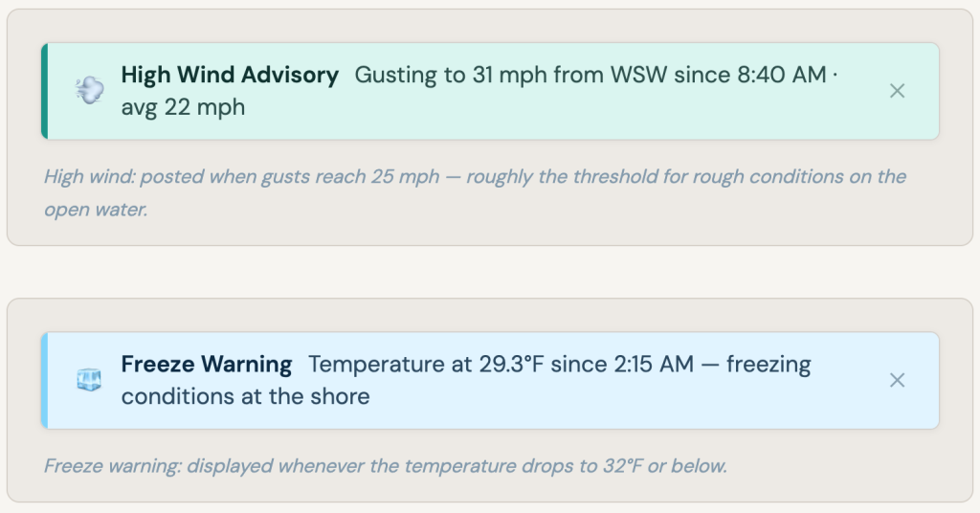Select the High Wind Advisory title
This screenshot has width=980, height=513.
point(230,75)
